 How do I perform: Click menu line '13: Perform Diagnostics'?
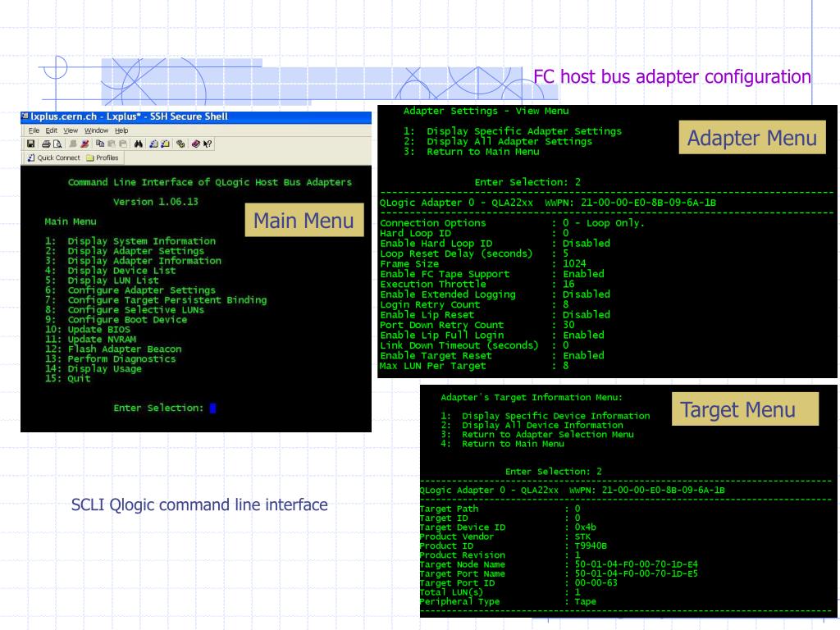pos(111,358)
